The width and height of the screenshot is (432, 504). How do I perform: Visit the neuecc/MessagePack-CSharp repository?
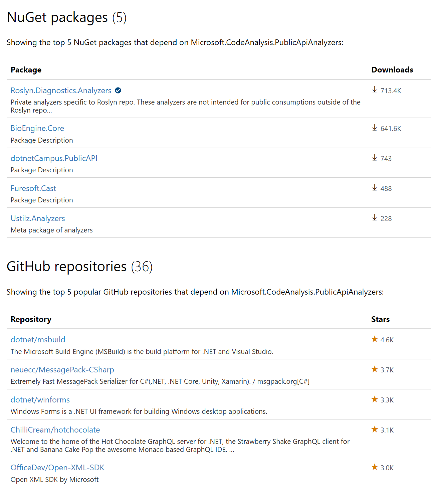coord(62,370)
